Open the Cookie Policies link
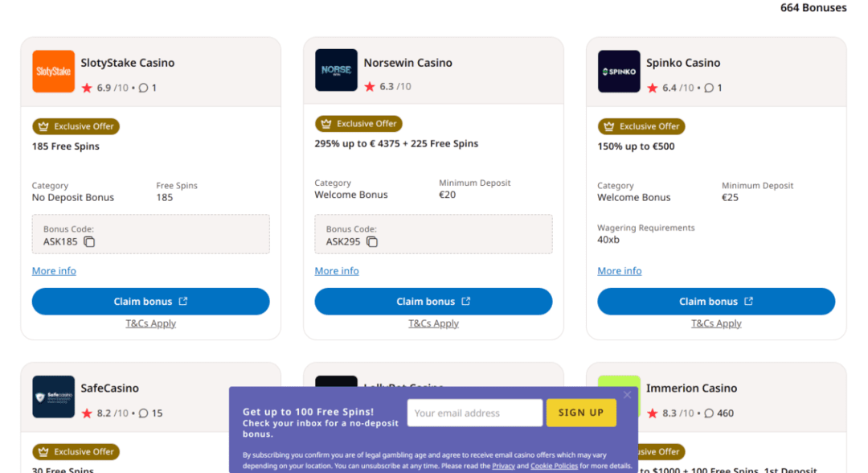The height and width of the screenshot is (473, 868). coord(554,466)
